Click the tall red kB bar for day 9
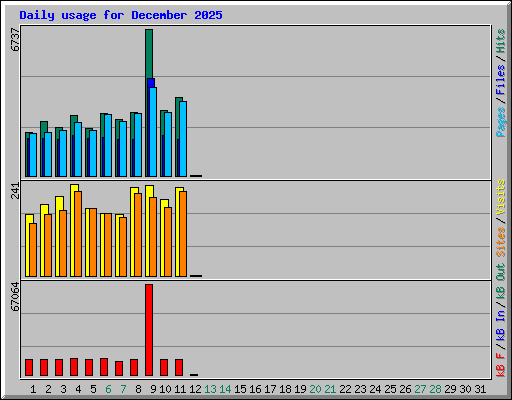Image resolution: width=512 pixels, height=400 pixels. [x=149, y=330]
